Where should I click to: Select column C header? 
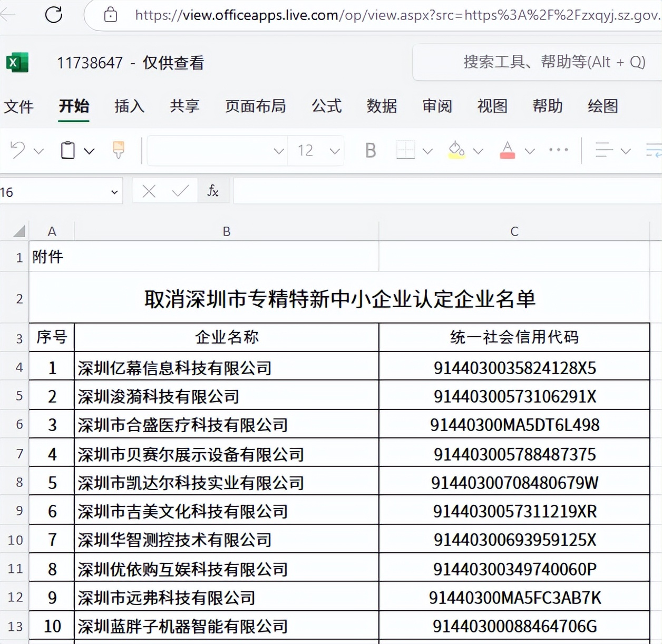[514, 231]
